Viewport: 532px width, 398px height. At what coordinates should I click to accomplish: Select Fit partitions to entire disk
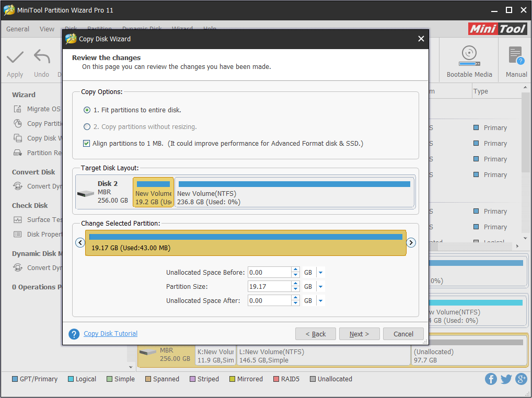click(x=87, y=110)
